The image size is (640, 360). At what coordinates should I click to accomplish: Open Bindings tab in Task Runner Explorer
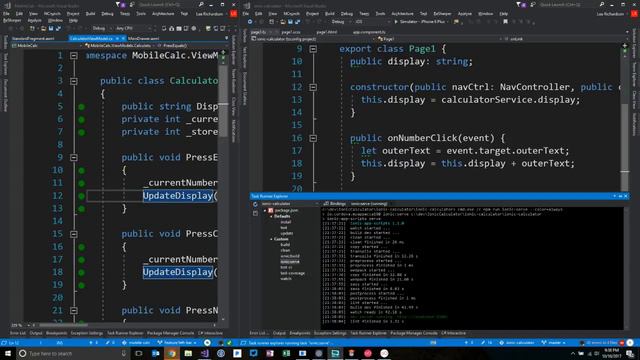335,203
